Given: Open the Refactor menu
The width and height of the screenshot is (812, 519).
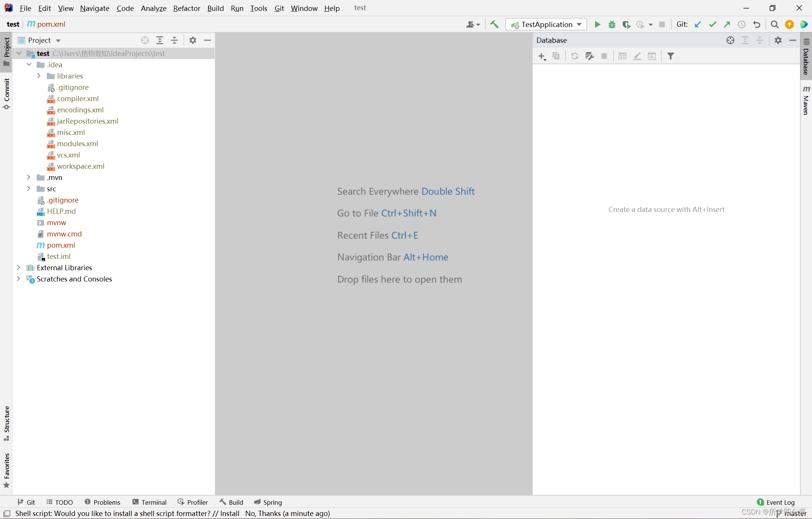Looking at the screenshot, I should pyautogui.click(x=186, y=8).
